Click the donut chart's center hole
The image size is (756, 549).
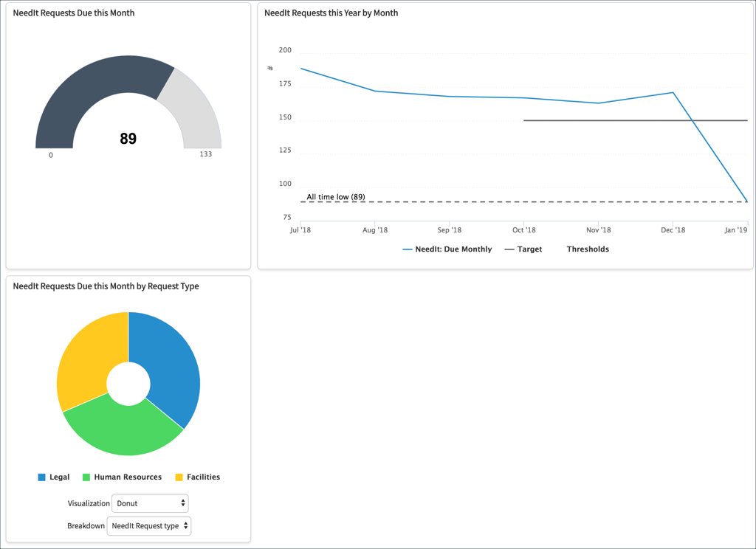(x=128, y=384)
